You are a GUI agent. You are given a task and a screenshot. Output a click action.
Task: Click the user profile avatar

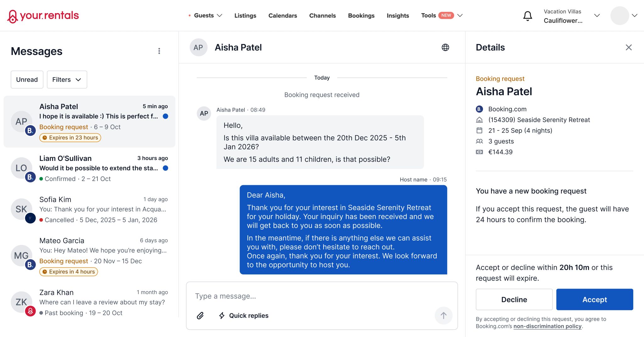(x=619, y=16)
